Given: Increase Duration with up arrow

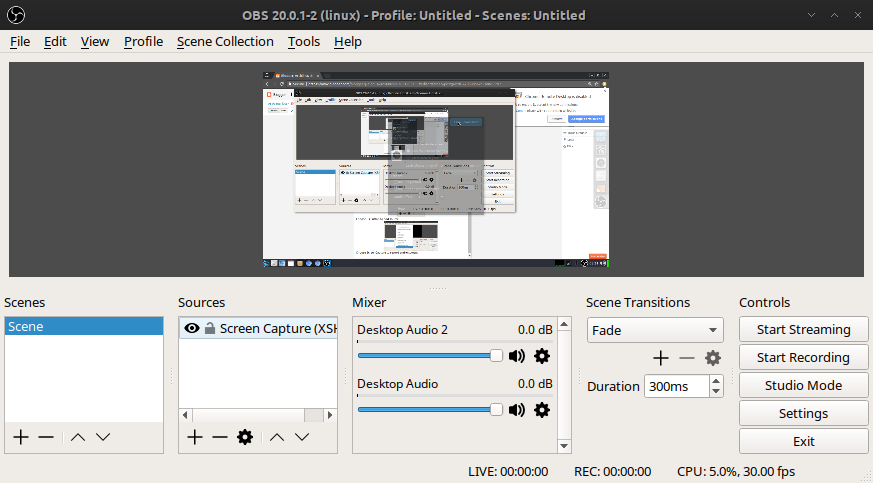Looking at the screenshot, I should pyautogui.click(x=716, y=381).
